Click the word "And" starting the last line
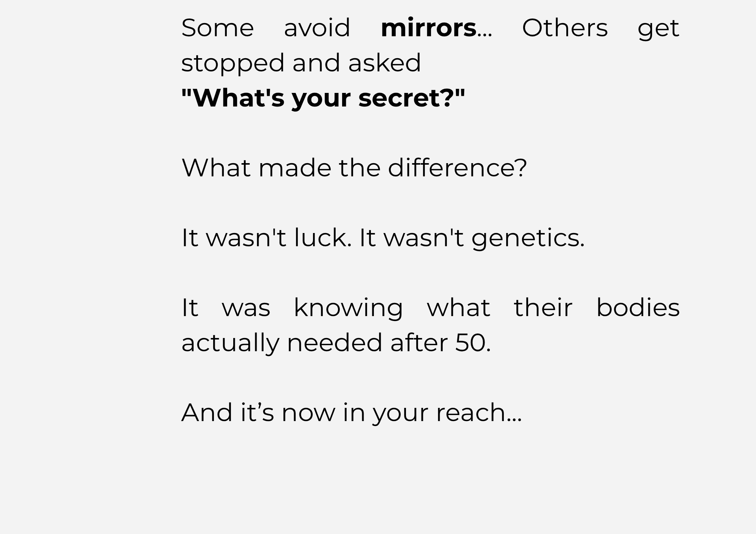The width and height of the screenshot is (756, 534). tap(207, 412)
